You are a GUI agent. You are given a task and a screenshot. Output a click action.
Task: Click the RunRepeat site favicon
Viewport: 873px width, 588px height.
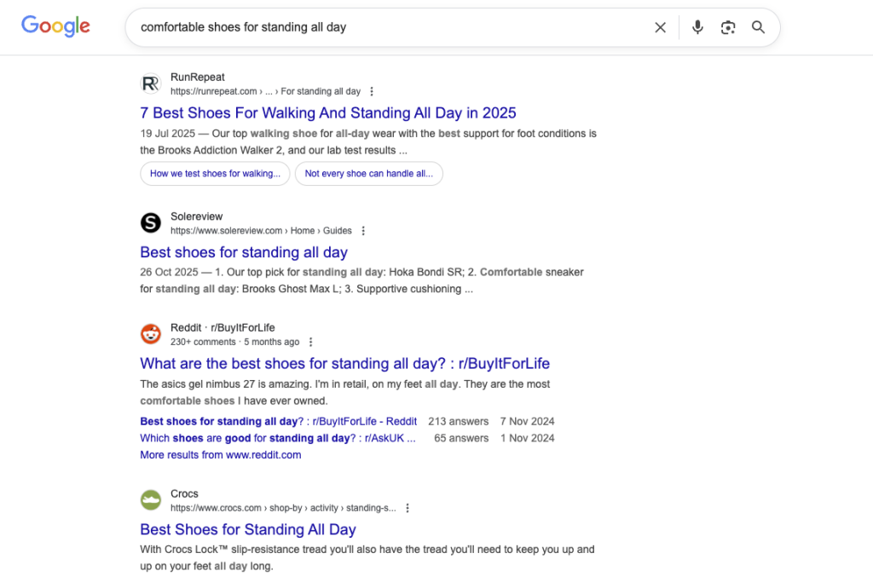150,83
